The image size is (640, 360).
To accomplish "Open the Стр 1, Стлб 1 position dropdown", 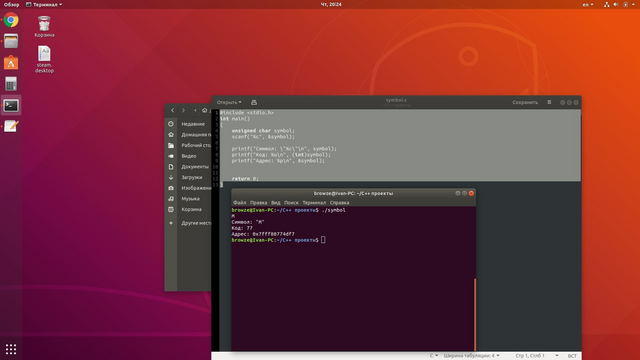I will [536, 356].
